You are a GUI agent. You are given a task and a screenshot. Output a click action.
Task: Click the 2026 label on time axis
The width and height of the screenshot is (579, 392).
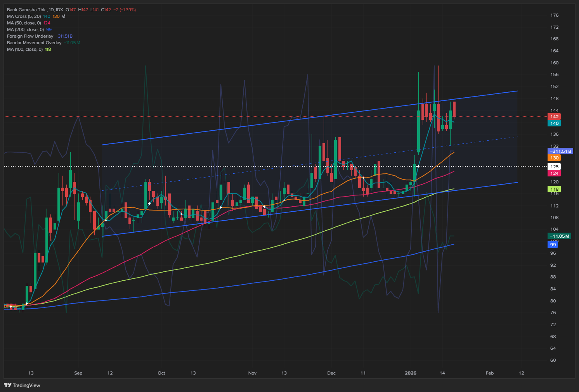coord(410,373)
